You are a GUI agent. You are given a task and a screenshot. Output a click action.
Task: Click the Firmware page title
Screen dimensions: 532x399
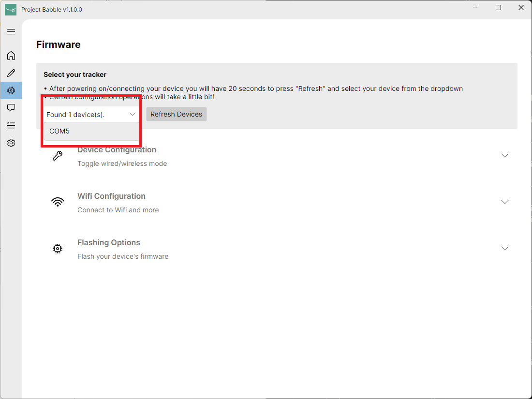(59, 44)
